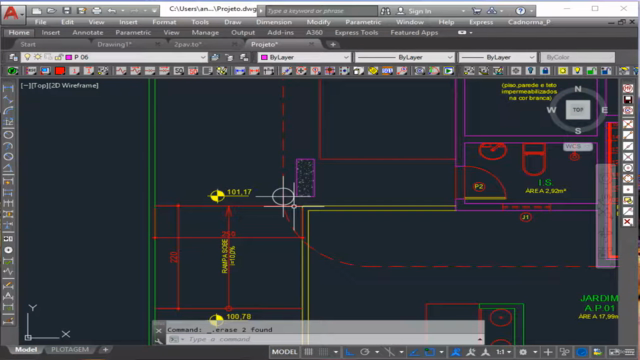Open the ByColor plot style dropdown
640x360 pixels.
(578, 57)
